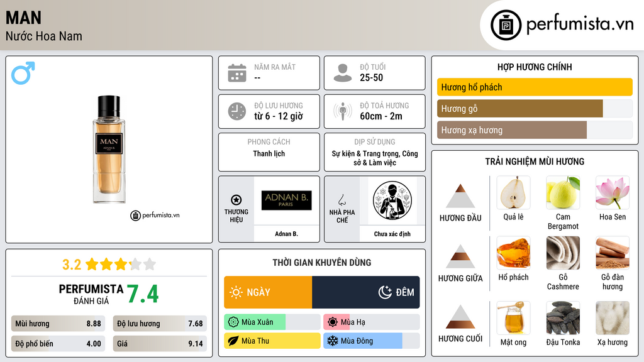This screenshot has width=644, height=362.
Task: Click the Sự kiện & Trang trọng occasion text
Action: pos(375,158)
